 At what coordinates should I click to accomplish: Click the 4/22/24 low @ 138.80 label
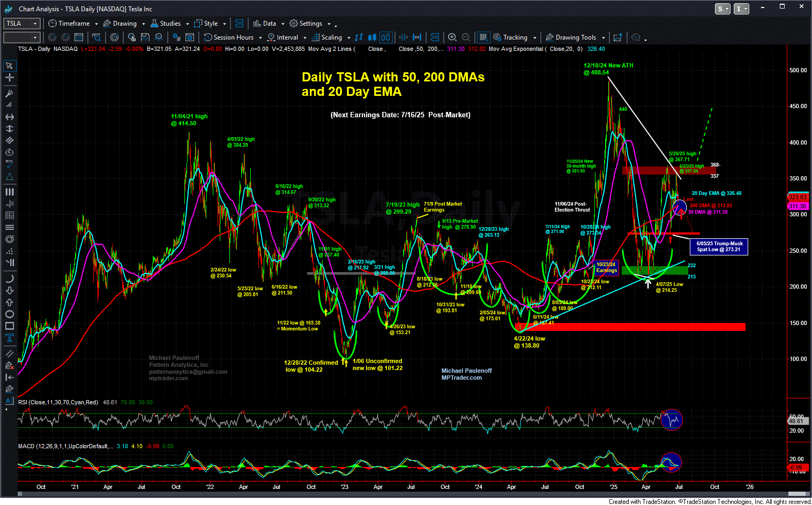point(530,342)
